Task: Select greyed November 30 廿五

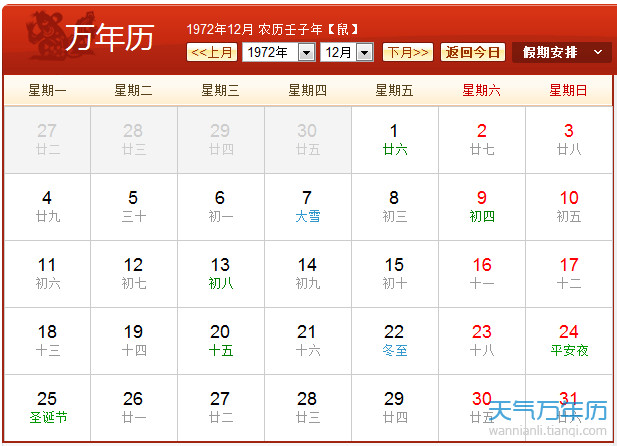Action: pos(308,140)
